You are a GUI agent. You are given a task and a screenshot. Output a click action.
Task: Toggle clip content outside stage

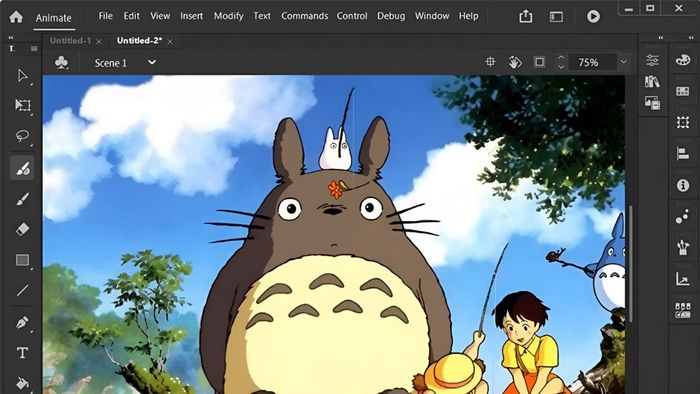click(x=539, y=62)
